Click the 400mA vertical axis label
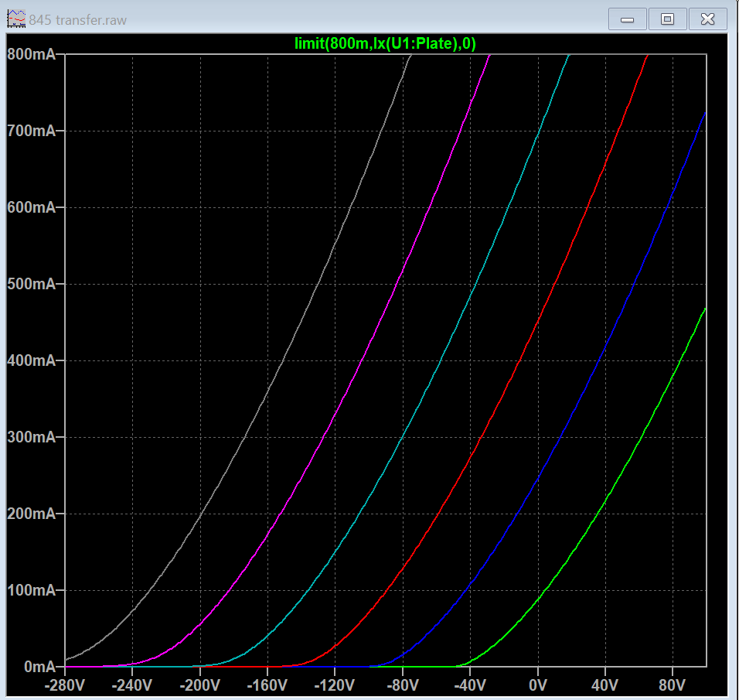This screenshot has width=739, height=700. point(32,360)
